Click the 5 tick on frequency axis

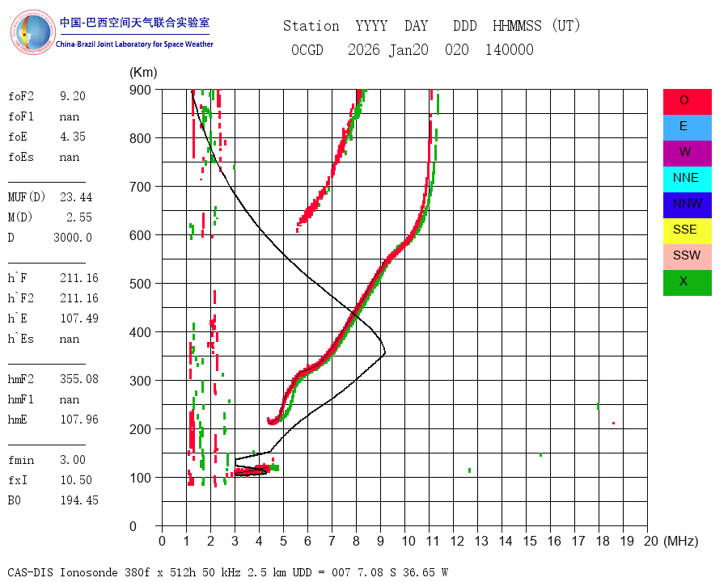pos(283,541)
